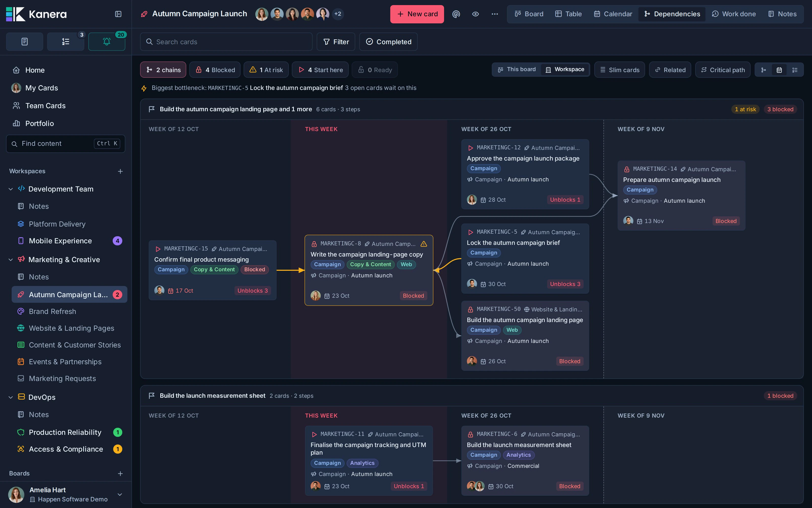Collapse the Development Team workspace
The height and width of the screenshot is (508, 812).
click(11, 189)
